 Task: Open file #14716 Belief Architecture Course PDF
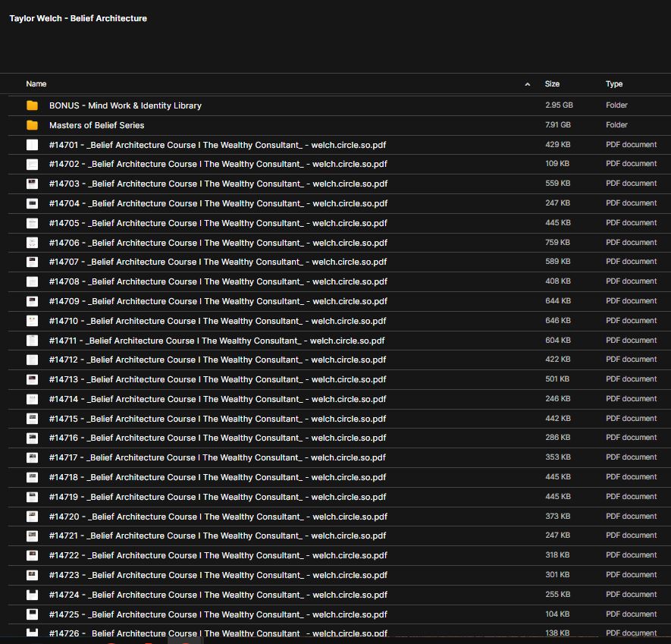(x=218, y=438)
